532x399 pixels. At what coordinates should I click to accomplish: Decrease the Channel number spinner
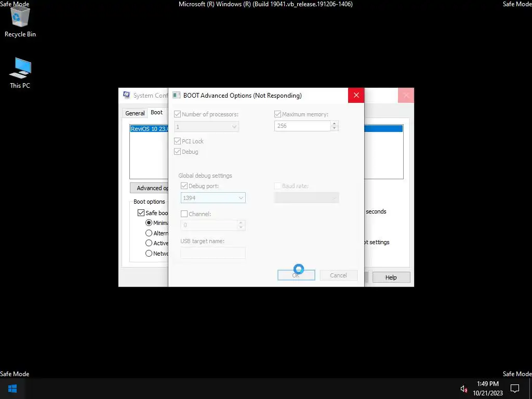pos(241,228)
